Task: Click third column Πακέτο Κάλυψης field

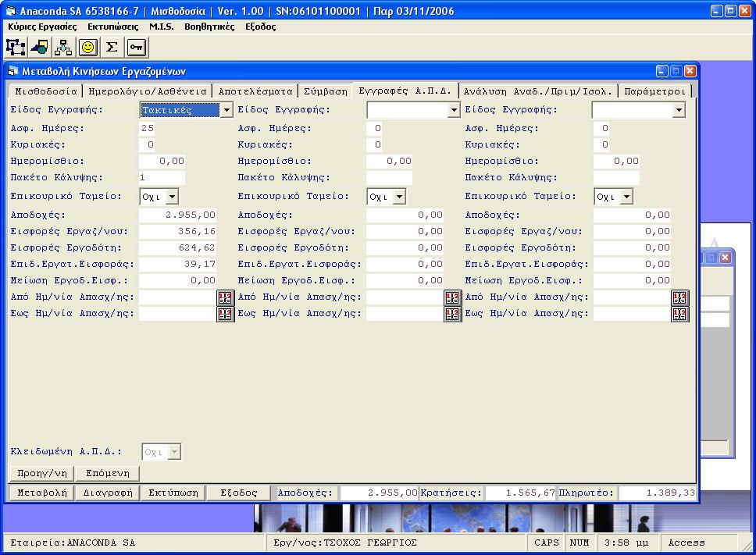Action: pos(616,177)
